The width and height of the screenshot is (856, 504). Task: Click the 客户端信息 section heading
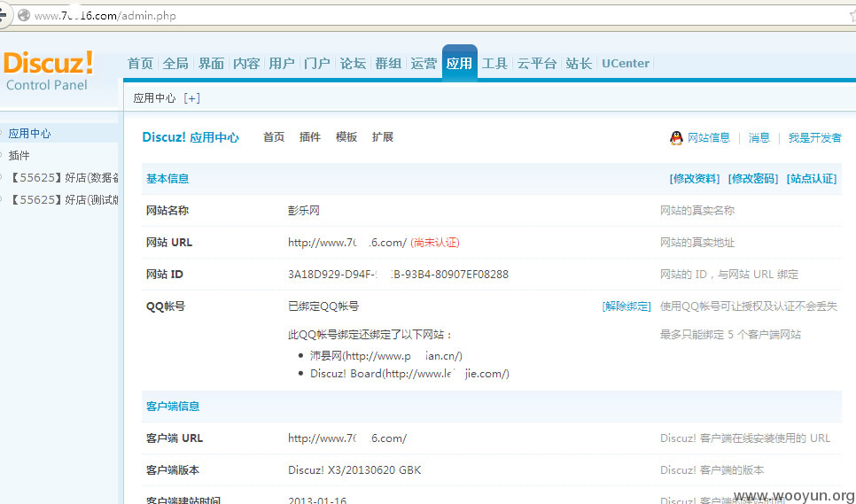[x=173, y=407]
